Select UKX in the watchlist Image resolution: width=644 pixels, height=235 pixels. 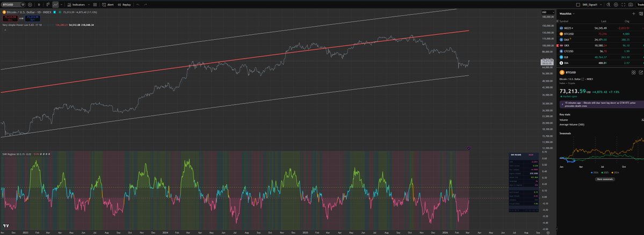pos(600,45)
